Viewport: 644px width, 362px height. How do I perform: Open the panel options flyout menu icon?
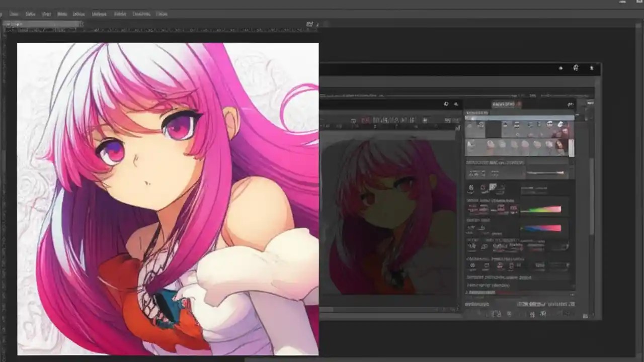click(x=570, y=104)
